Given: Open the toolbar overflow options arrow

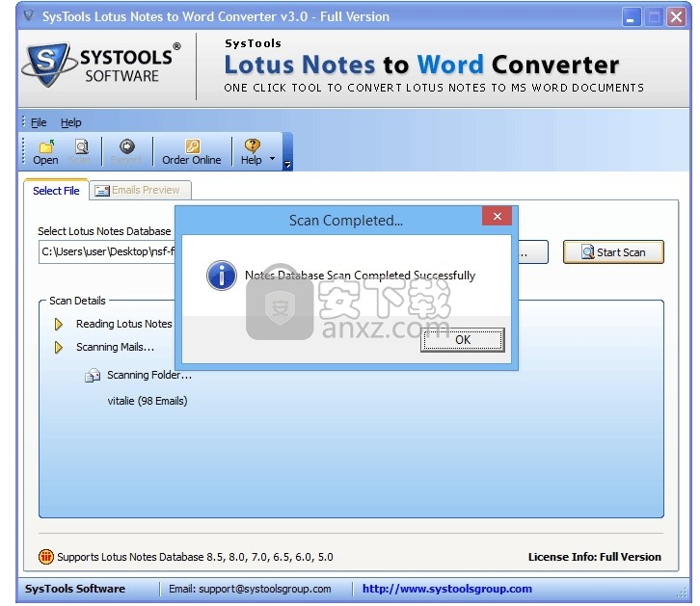Looking at the screenshot, I should coord(287,164).
